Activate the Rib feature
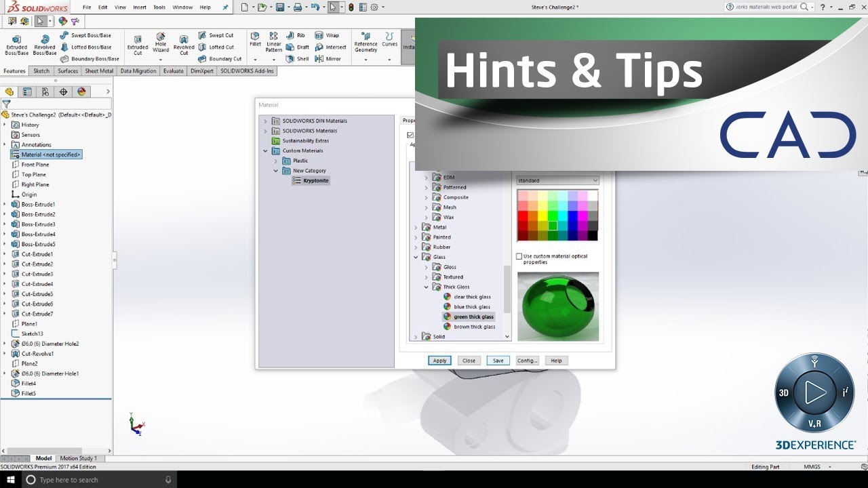This screenshot has width=868, height=488. (x=296, y=35)
